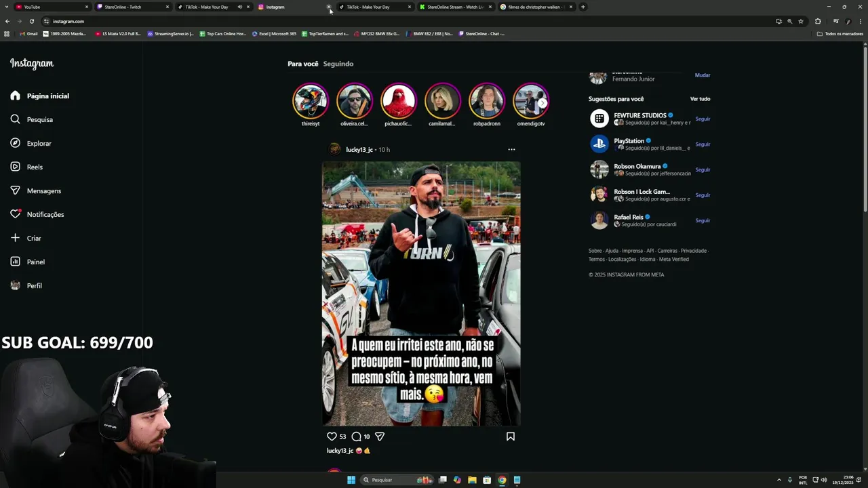
Task: Open lucky13_jc post options three dots
Action: click(511, 149)
